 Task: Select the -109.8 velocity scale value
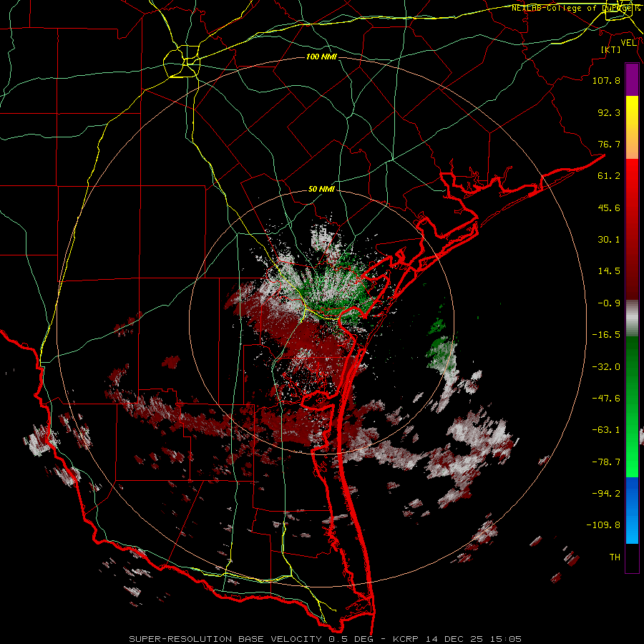coord(603,525)
